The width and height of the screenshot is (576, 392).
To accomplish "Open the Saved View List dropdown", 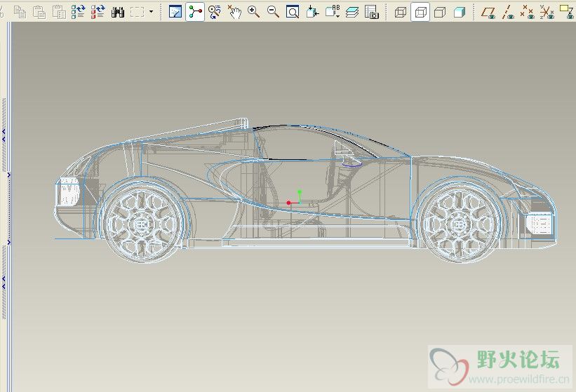I will point(333,12).
